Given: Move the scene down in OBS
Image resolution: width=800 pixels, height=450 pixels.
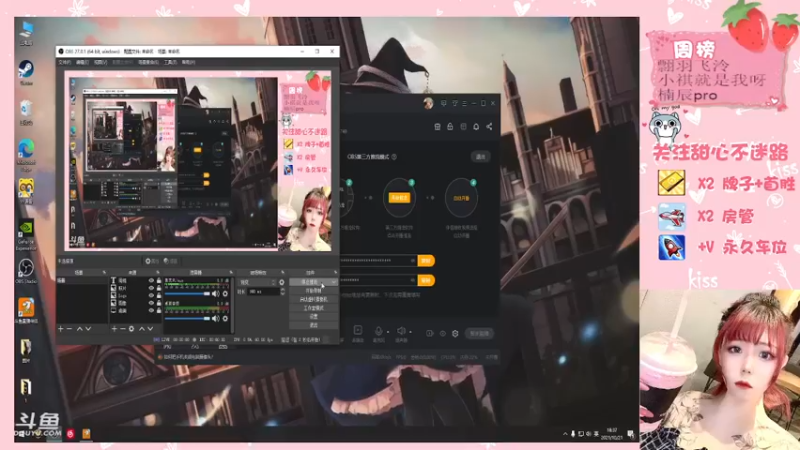Looking at the screenshot, I should point(88,329).
